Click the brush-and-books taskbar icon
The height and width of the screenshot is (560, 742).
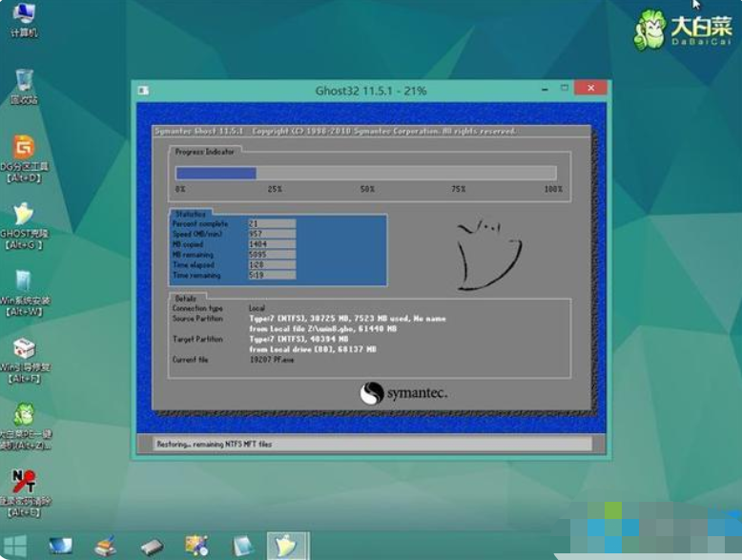point(106,547)
